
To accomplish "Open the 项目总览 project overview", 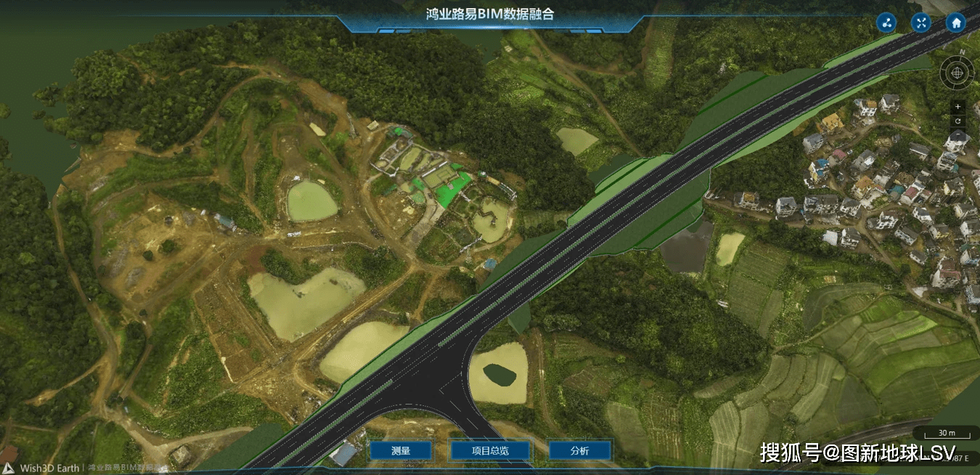I will pos(490,450).
